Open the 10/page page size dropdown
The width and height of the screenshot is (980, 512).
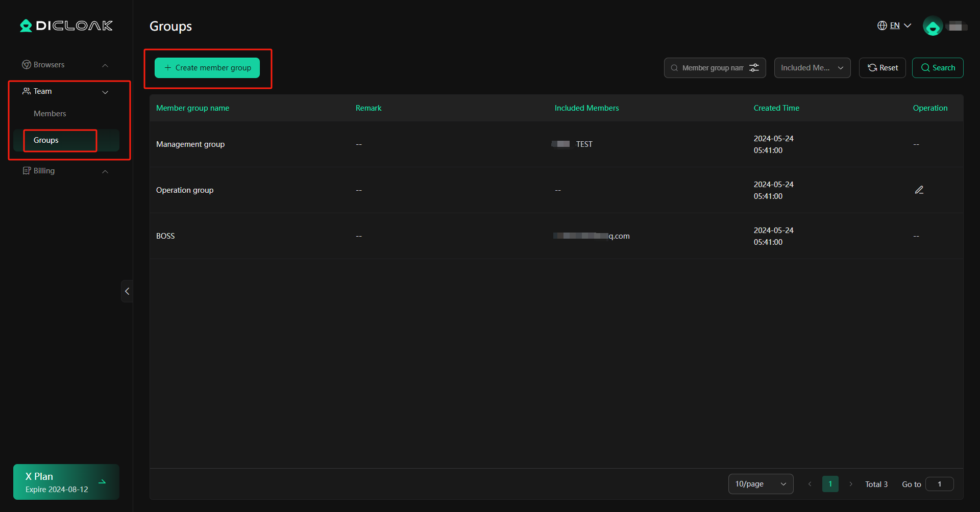click(760, 483)
